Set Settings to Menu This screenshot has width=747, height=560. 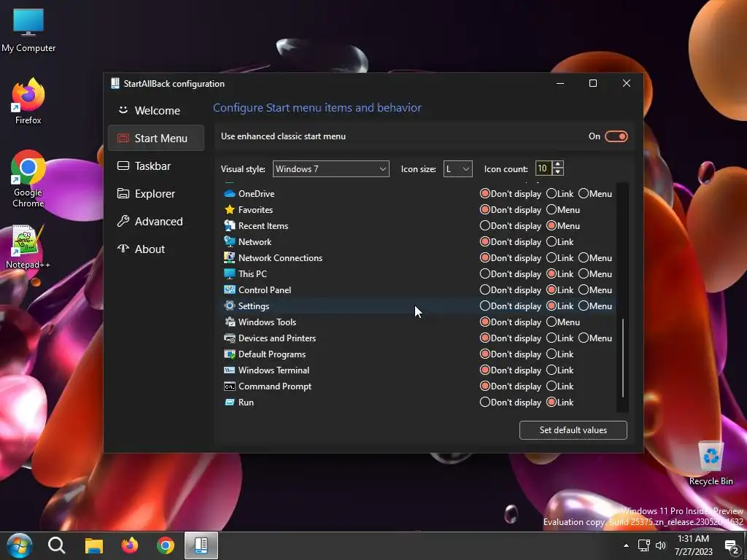(584, 306)
